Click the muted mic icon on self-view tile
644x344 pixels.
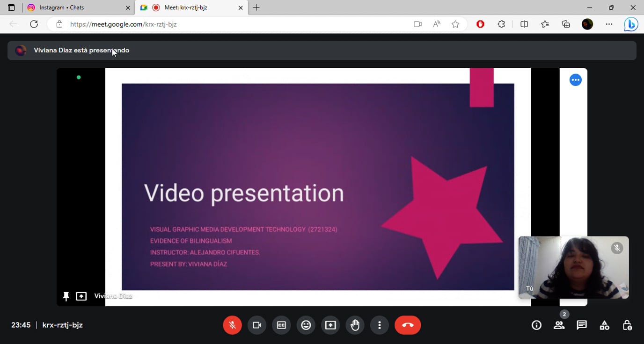coord(617,248)
